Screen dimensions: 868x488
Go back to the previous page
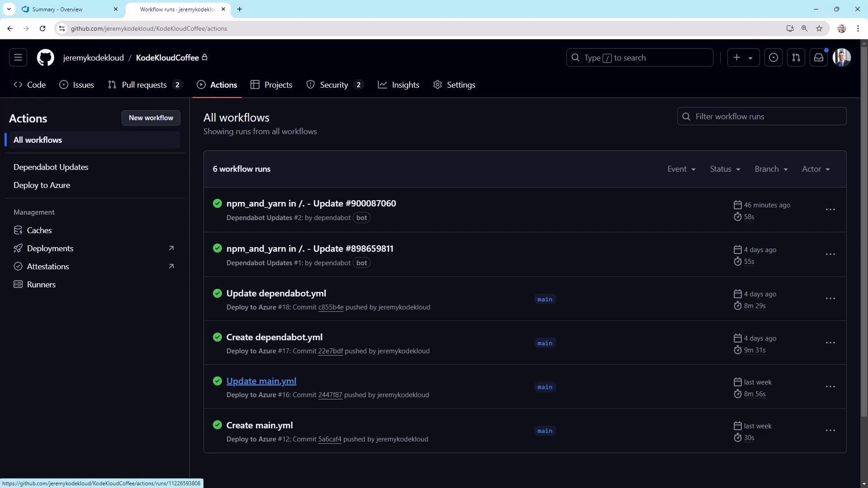[10, 28]
